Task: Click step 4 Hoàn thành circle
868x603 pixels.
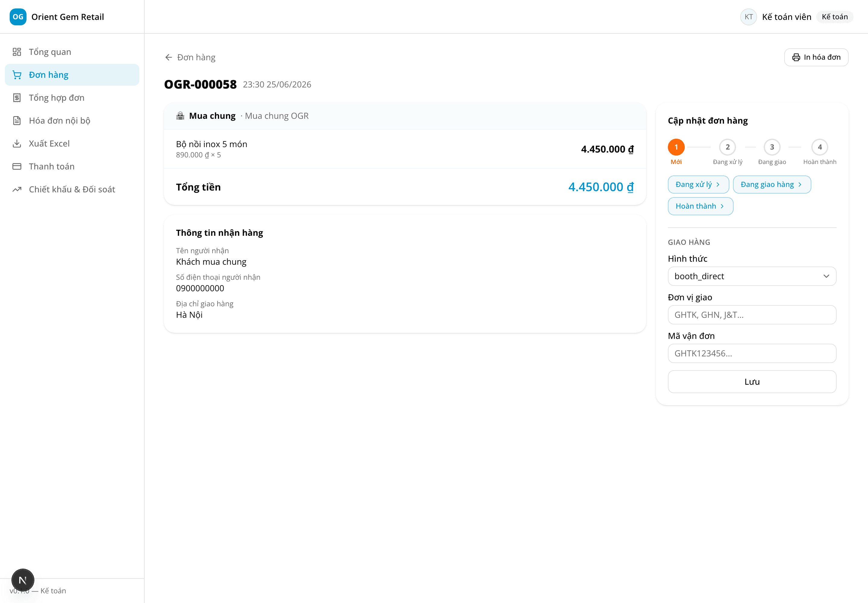Action: (819, 147)
